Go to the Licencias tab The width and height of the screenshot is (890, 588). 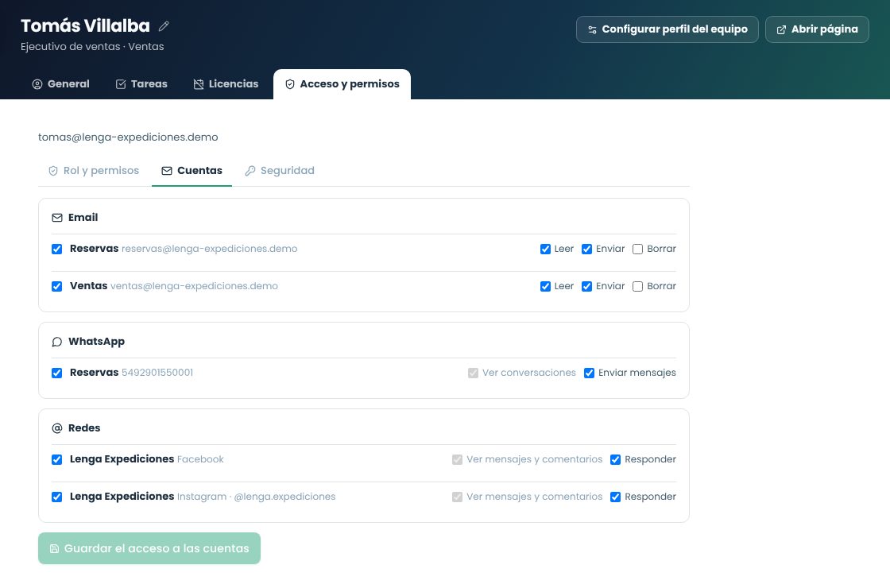226,84
